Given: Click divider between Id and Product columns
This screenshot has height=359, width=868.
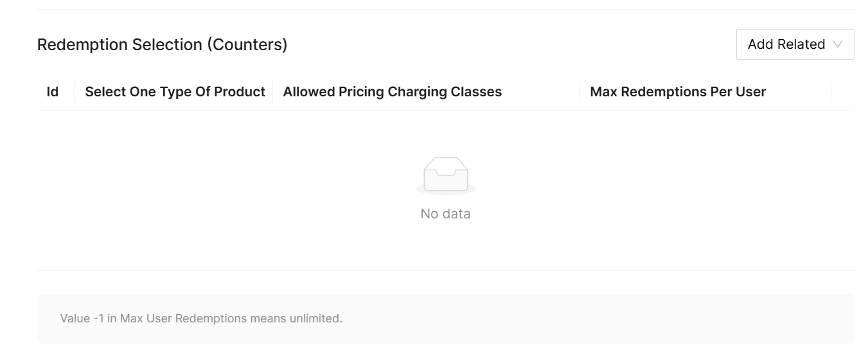Looking at the screenshot, I should [x=75, y=92].
